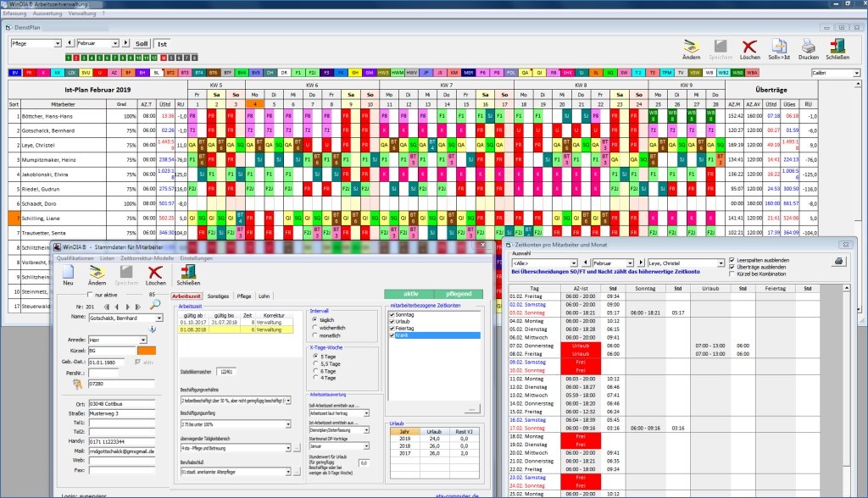Toggle 'Leerspalten ausblenden' checkbox
Image resolution: width=868 pixels, height=498 pixels.
732,260
